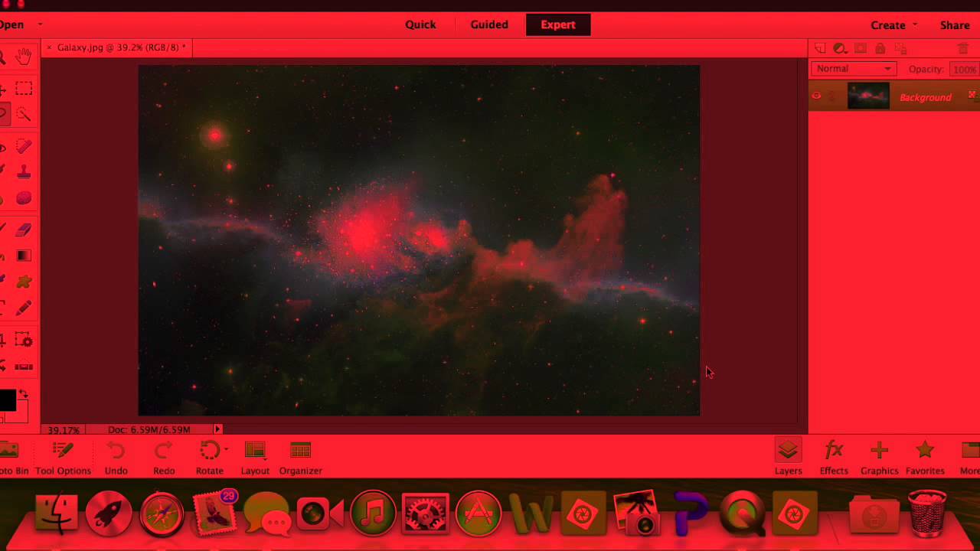Screen dimensions: 980x551
Task: Swap foreground and background colors
Action: point(24,394)
